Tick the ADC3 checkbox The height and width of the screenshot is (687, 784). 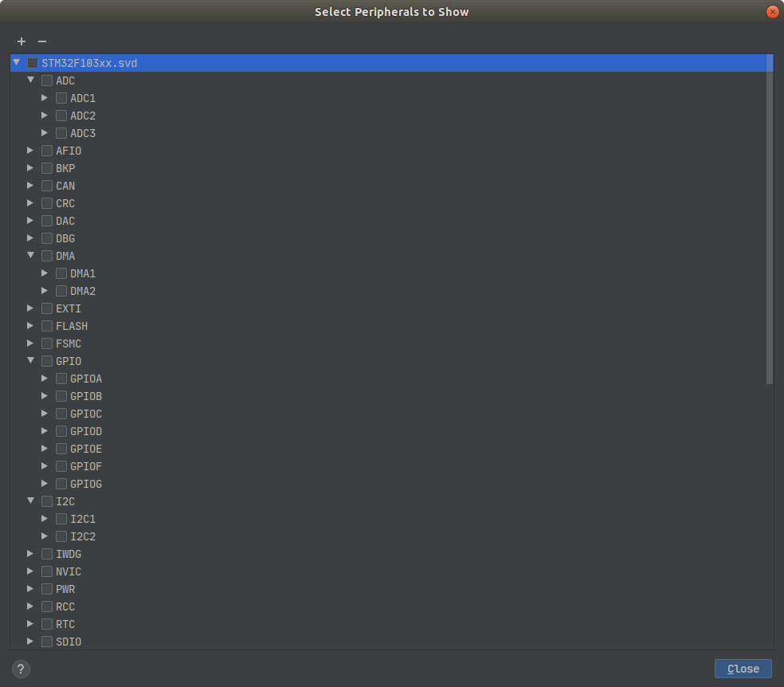point(61,133)
